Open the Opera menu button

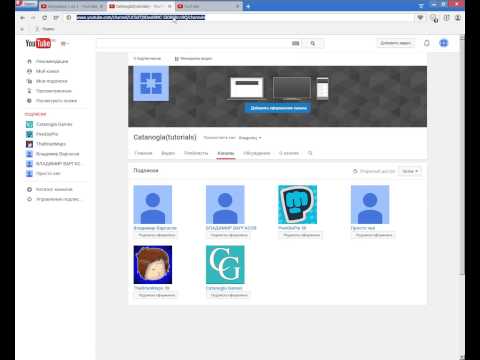(x=27, y=4)
